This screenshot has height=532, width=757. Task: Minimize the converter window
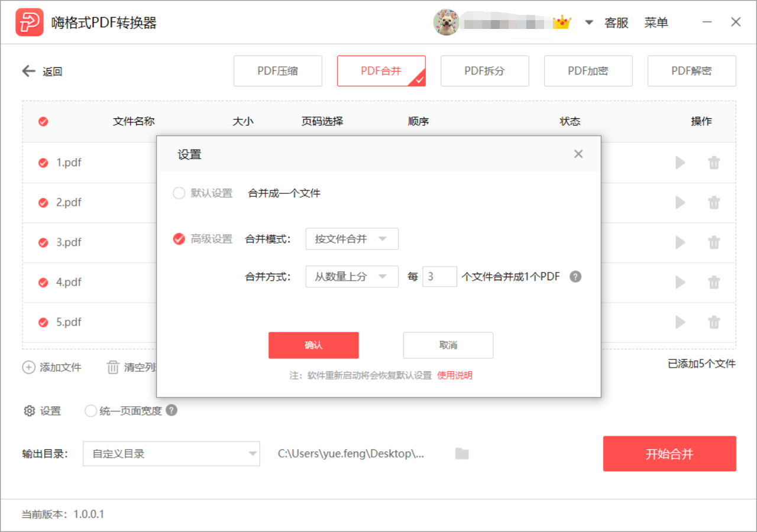pos(707,22)
